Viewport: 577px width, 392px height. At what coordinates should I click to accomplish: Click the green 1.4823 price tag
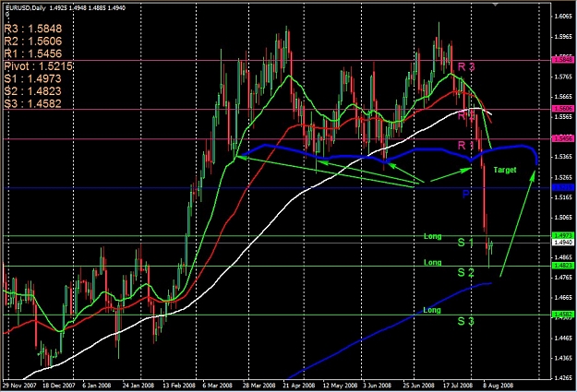point(563,266)
